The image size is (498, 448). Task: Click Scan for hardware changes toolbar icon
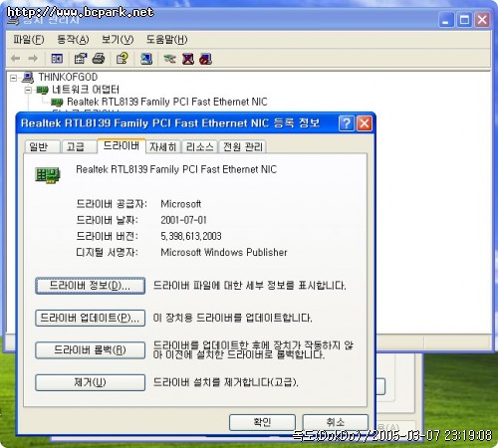(146, 59)
